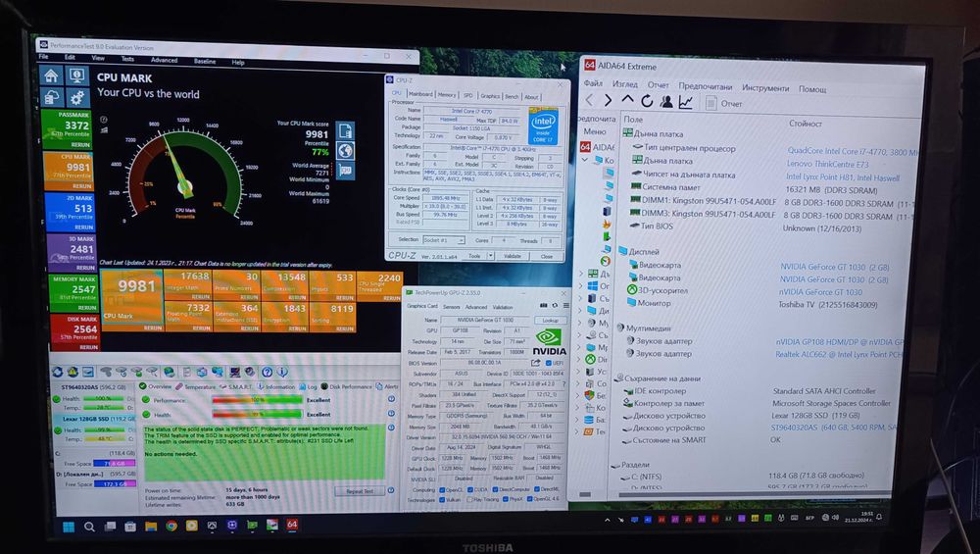The height and width of the screenshot is (554, 980).
Task: Rerun the PassMark overall test tile
Action: 80,145
